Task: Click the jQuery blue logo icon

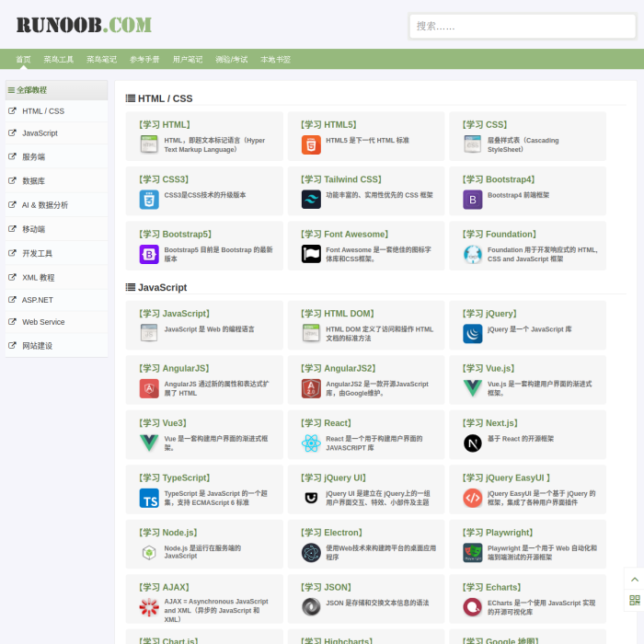Action: (473, 334)
